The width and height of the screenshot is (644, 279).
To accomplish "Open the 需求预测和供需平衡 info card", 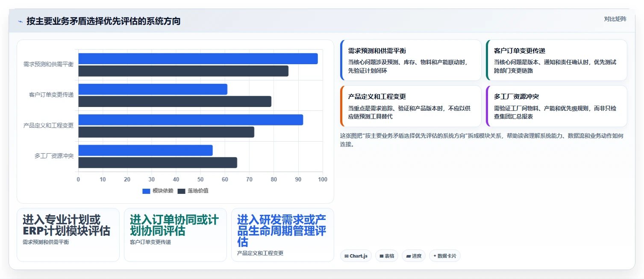I will coord(411,60).
